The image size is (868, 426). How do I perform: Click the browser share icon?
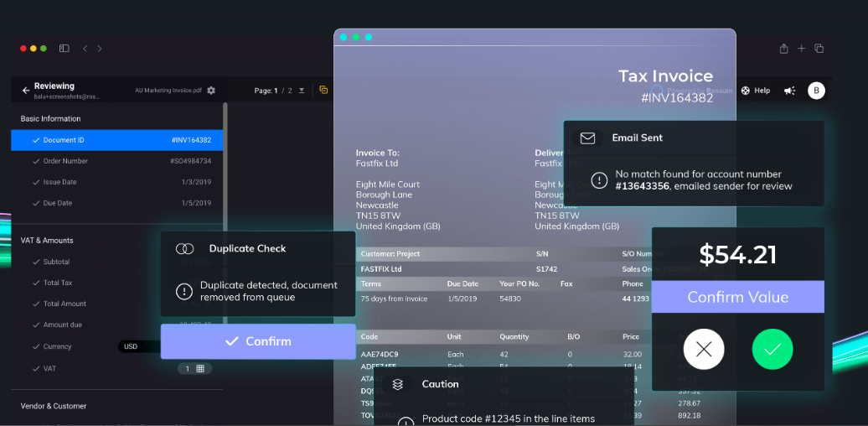tap(784, 49)
